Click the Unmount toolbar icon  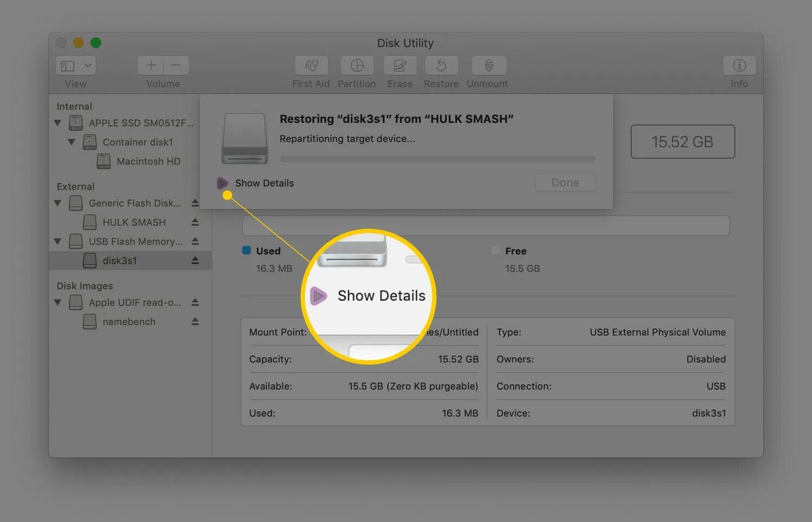coord(489,66)
